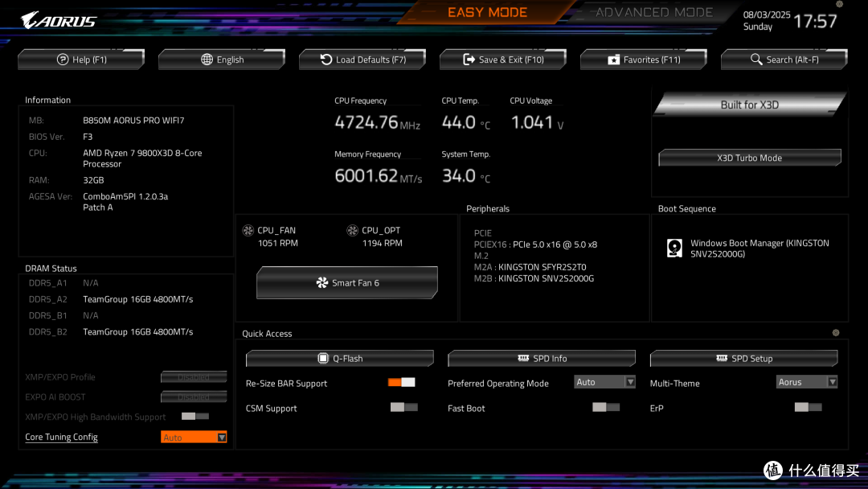868x489 pixels.
Task: Click the CPU_OPT 1194 RPM reading
Action: click(383, 243)
